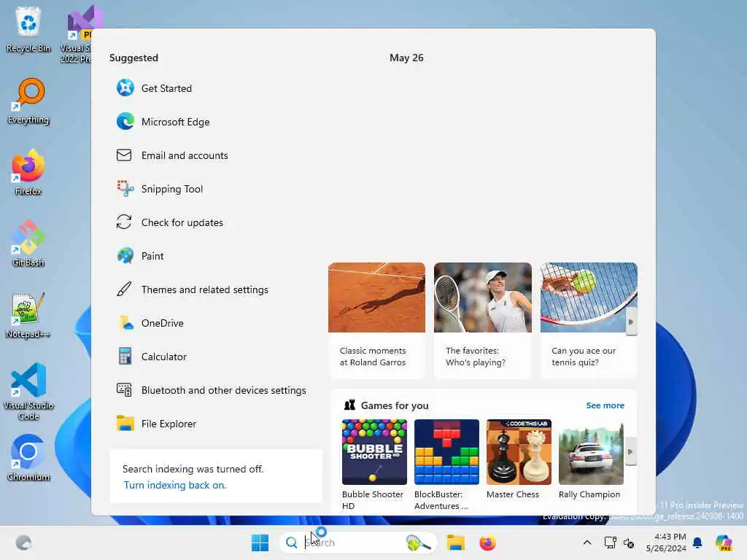747x560 pixels.
Task: Show hidden icons in system tray
Action: tap(587, 542)
